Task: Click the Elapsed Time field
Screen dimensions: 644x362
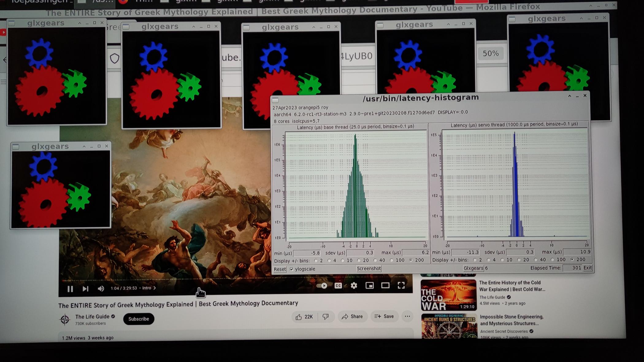Action: [x=573, y=268]
